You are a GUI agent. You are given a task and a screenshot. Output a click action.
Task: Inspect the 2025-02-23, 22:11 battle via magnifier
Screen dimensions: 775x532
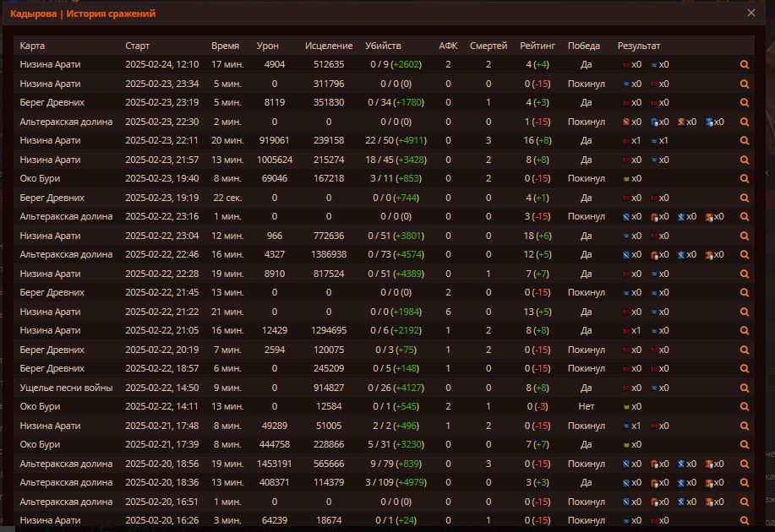[x=745, y=141]
